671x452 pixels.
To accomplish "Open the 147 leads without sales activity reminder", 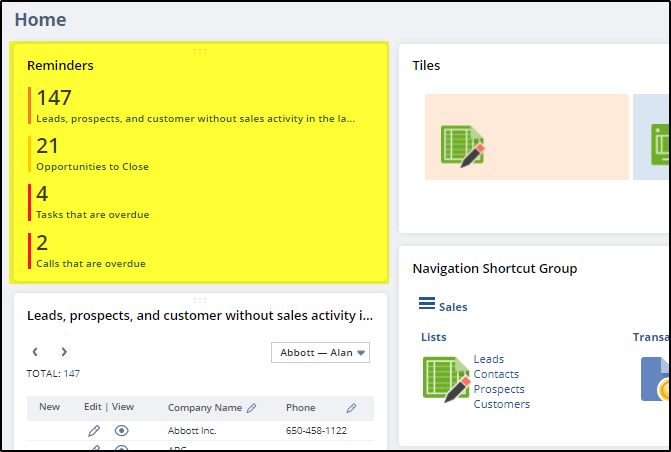I will [192, 106].
